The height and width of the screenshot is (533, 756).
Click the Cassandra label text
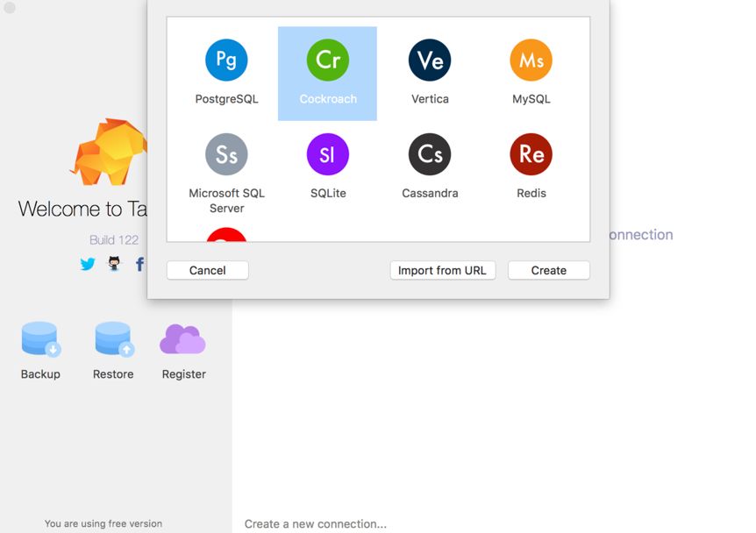click(430, 193)
